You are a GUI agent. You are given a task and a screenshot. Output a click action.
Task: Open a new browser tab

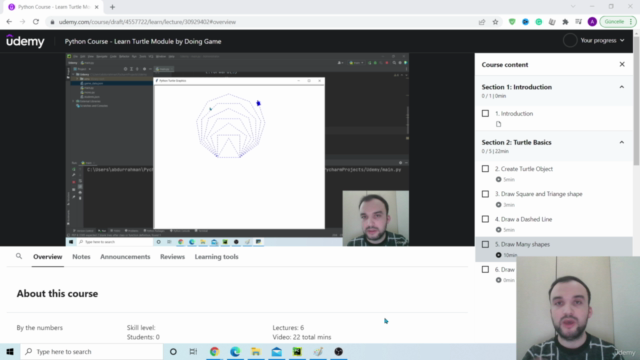(112, 7)
